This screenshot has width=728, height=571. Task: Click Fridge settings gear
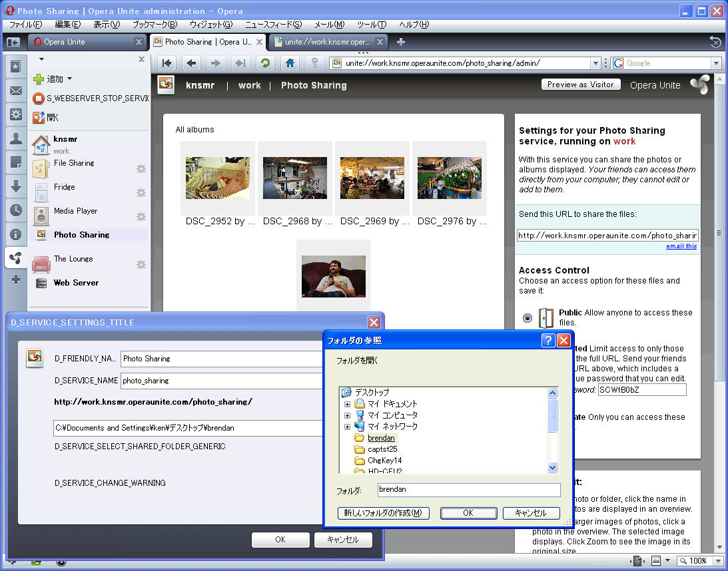pyautogui.click(x=141, y=192)
